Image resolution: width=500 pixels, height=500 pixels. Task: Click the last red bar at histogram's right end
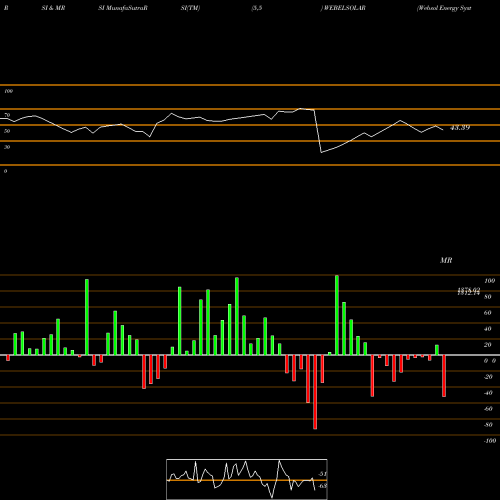(x=444, y=376)
